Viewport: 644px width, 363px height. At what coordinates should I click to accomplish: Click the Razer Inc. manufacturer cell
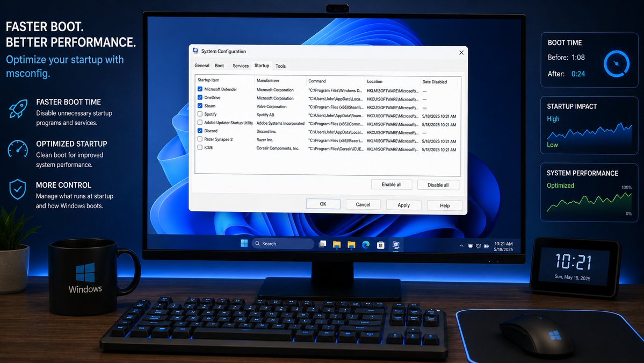[x=264, y=140]
